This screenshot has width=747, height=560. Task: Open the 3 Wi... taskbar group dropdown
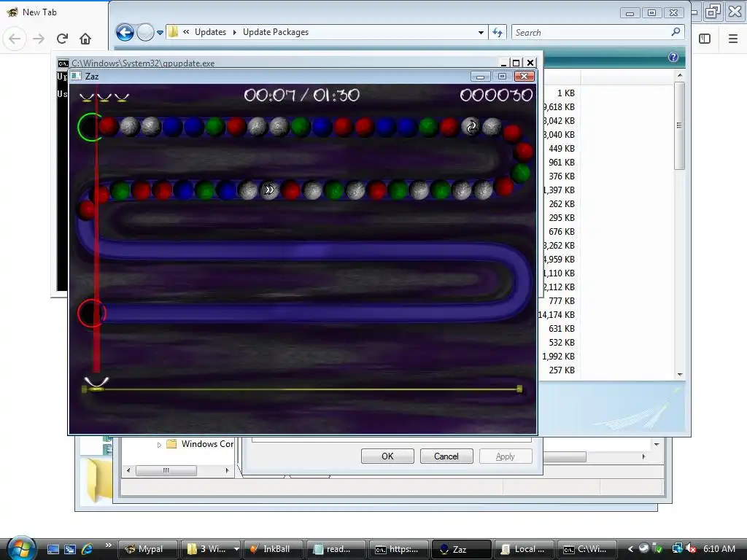(236, 549)
